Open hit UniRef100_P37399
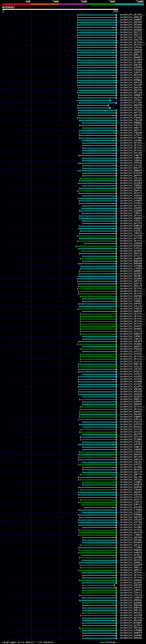This screenshot has width=146, height=644. pyautogui.click(x=131, y=103)
